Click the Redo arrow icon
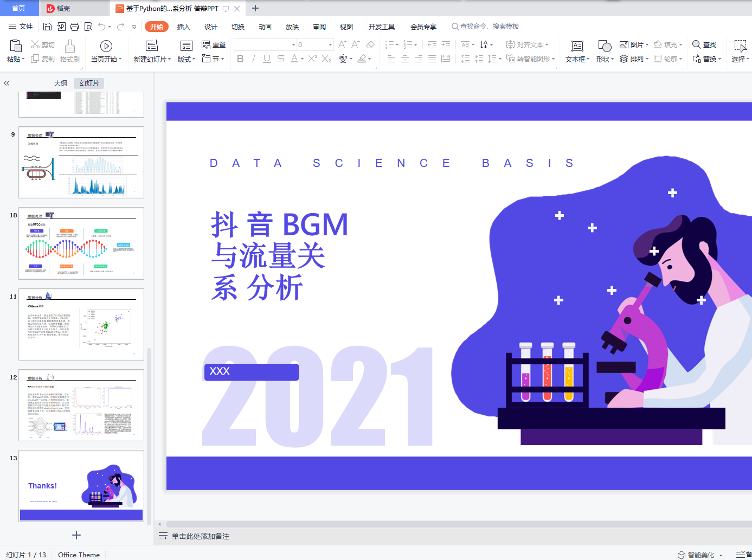The image size is (752, 560). click(120, 27)
